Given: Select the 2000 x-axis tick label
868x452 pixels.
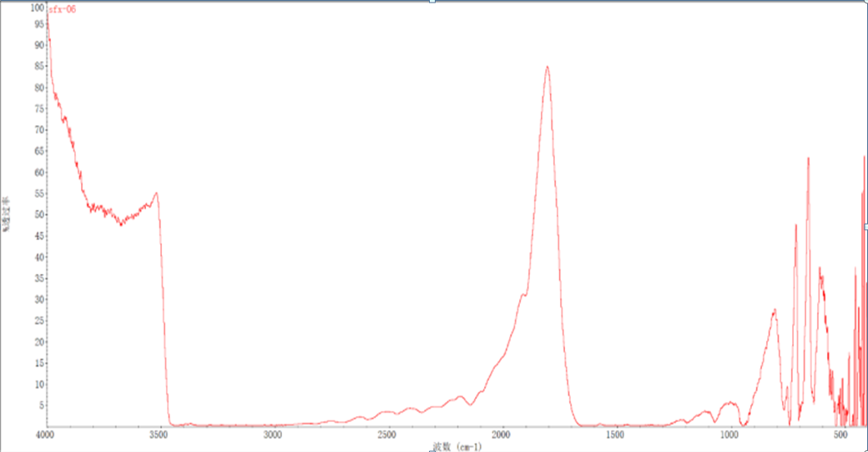Looking at the screenshot, I should (x=502, y=435).
